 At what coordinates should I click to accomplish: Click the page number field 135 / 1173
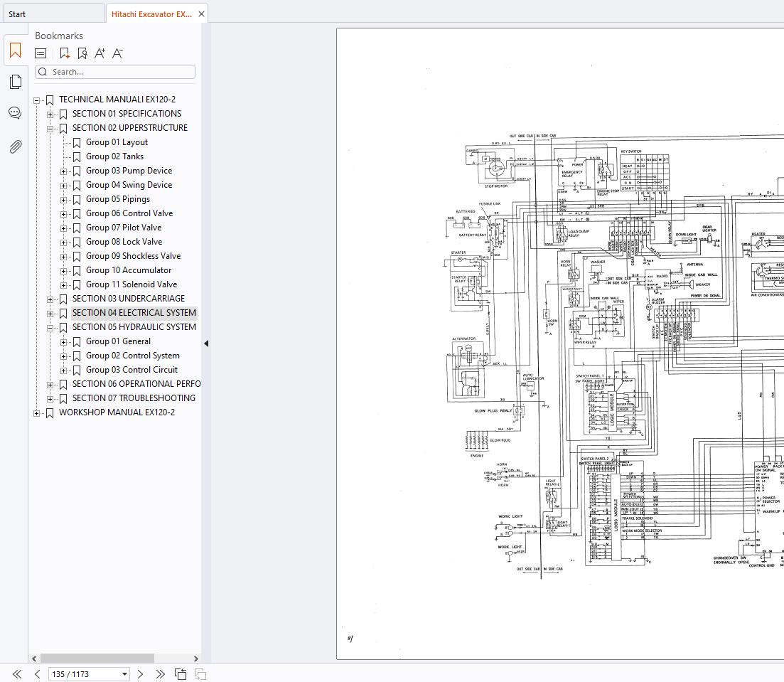click(89, 674)
